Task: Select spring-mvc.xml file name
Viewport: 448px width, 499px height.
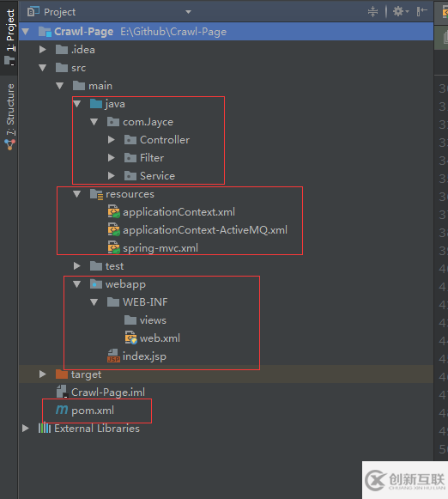Action: [160, 248]
